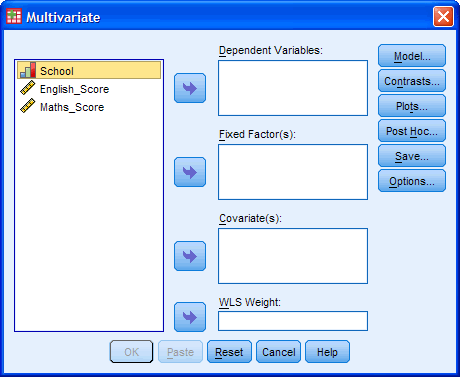Screen dimensions: 460x377
Task: Click the WLS Weight field
Action: (293, 321)
